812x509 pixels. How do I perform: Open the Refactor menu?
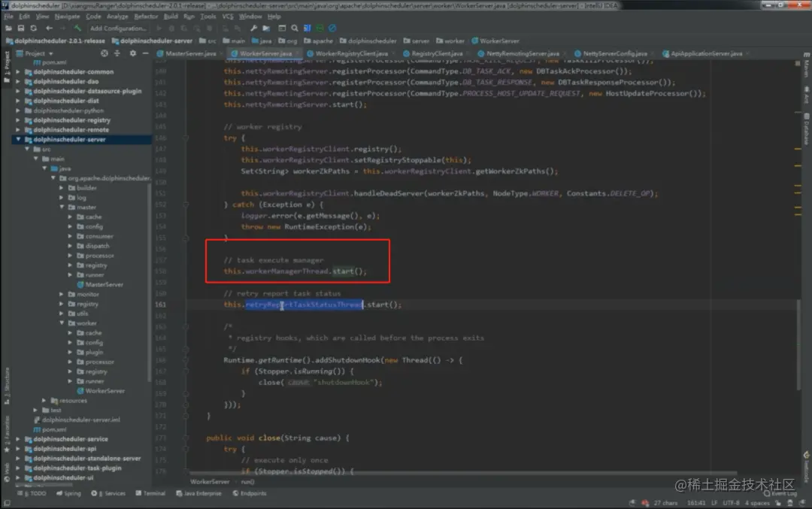pyautogui.click(x=146, y=17)
